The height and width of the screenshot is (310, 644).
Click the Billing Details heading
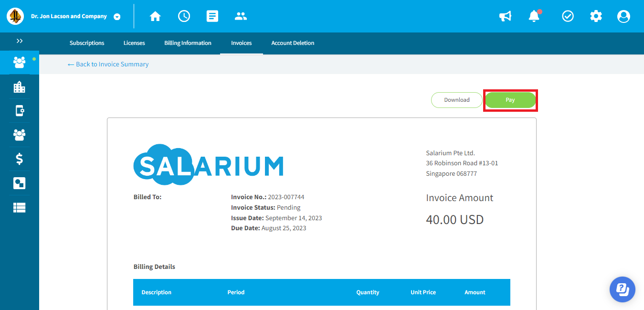154,267
